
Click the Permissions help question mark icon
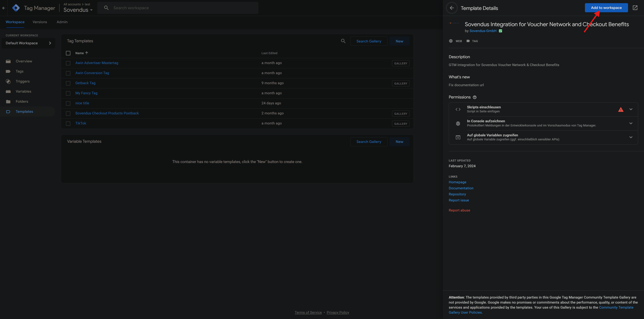click(x=474, y=97)
